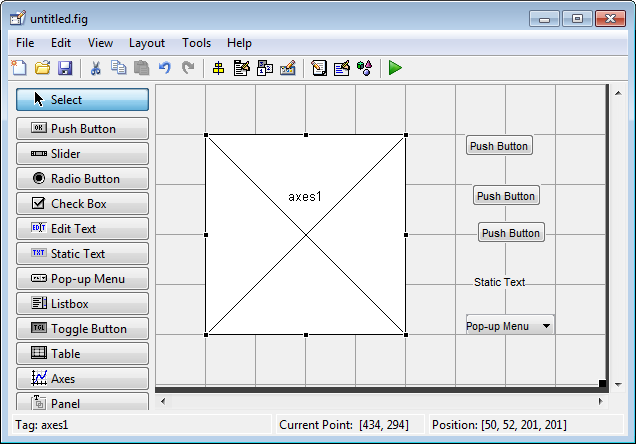Screen dimensions: 636x444
Task: Redo using the toolbar arrow icon
Action: point(188,68)
